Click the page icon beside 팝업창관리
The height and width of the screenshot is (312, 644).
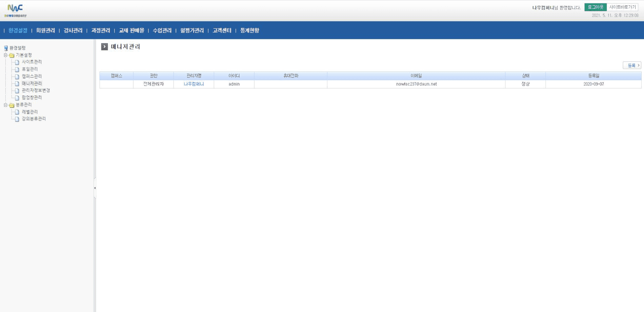click(x=17, y=98)
